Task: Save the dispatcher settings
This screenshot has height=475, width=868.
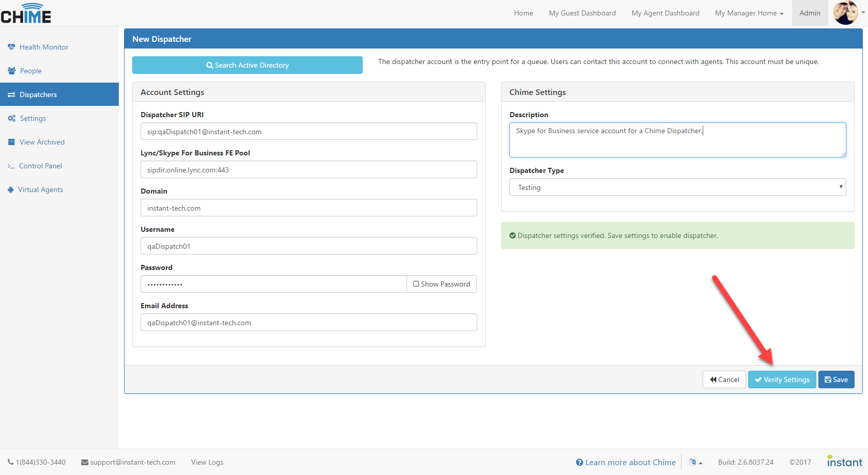Action: (836, 379)
